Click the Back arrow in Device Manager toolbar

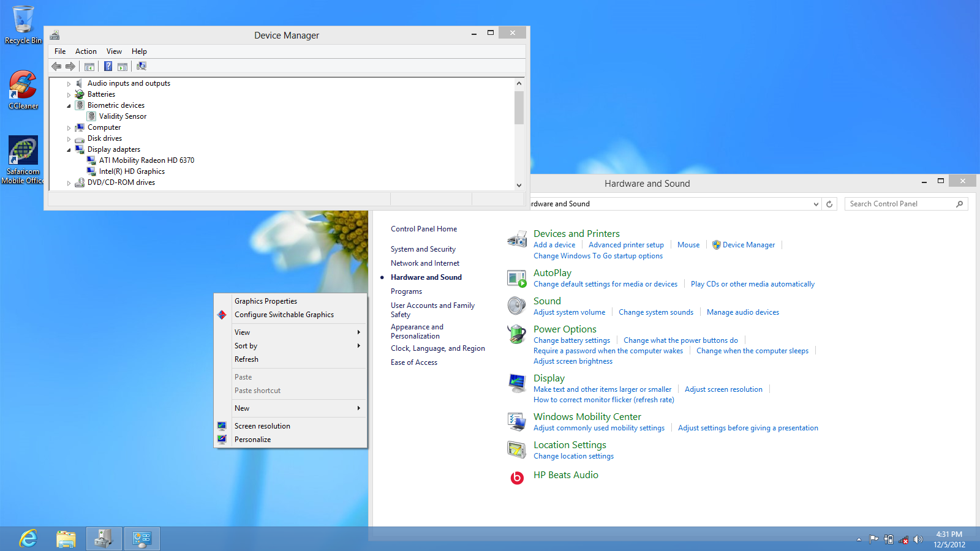pyautogui.click(x=56, y=66)
